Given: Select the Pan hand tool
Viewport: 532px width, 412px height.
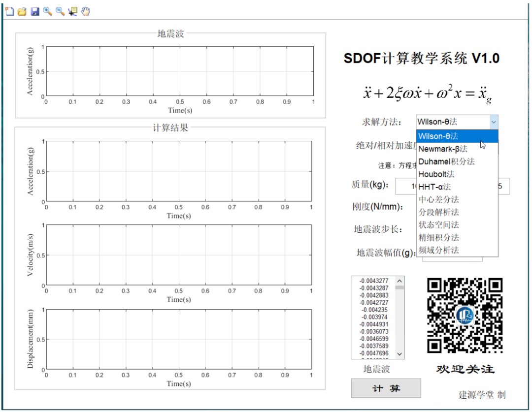Looking at the screenshot, I should tap(86, 11).
